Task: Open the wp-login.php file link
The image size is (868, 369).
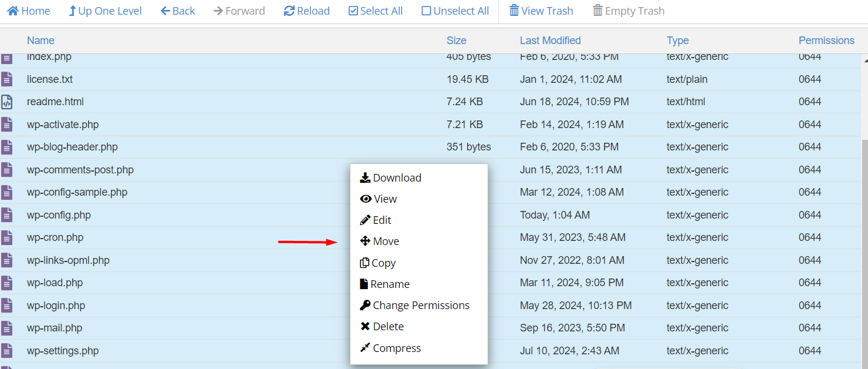Action: [55, 305]
